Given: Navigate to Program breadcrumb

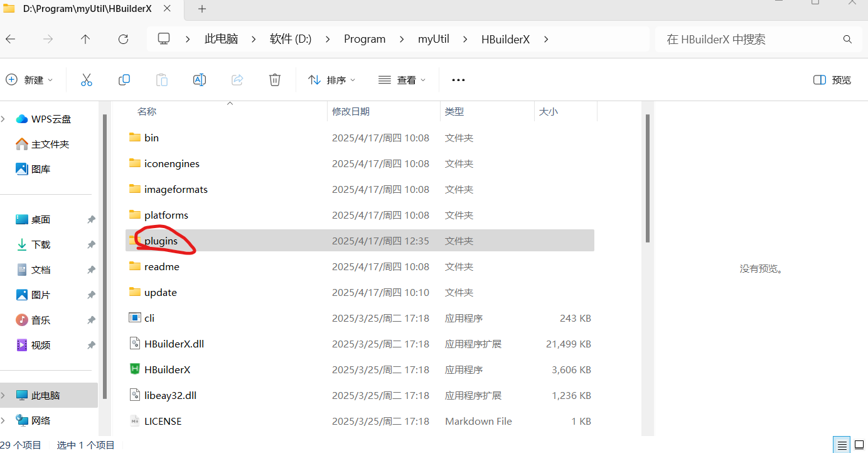Looking at the screenshot, I should coord(365,39).
